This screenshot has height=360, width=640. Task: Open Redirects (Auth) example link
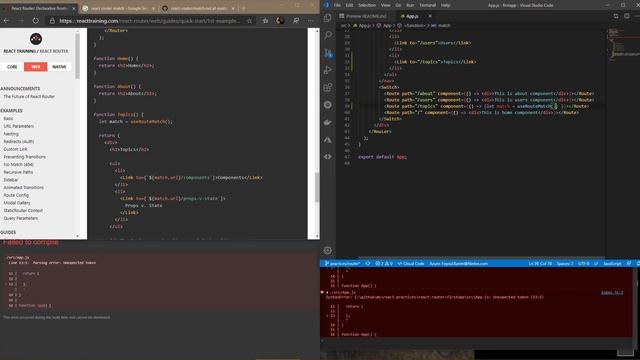[x=19, y=142]
